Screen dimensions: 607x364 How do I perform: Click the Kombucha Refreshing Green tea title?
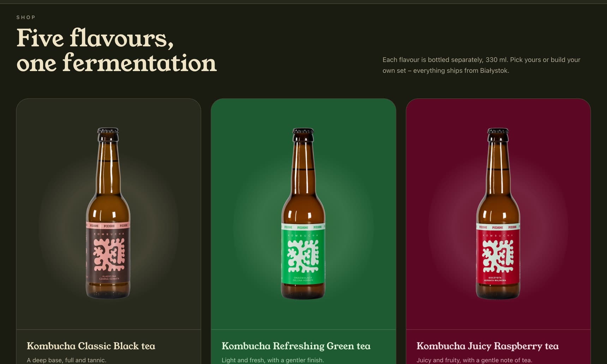[296, 346]
